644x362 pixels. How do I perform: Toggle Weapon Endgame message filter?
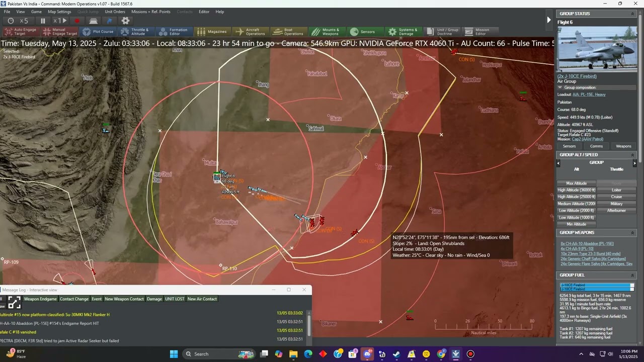pyautogui.click(x=40, y=299)
